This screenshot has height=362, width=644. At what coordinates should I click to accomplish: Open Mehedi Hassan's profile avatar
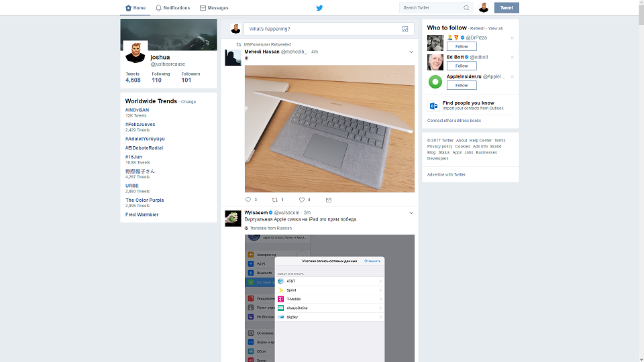(233, 58)
